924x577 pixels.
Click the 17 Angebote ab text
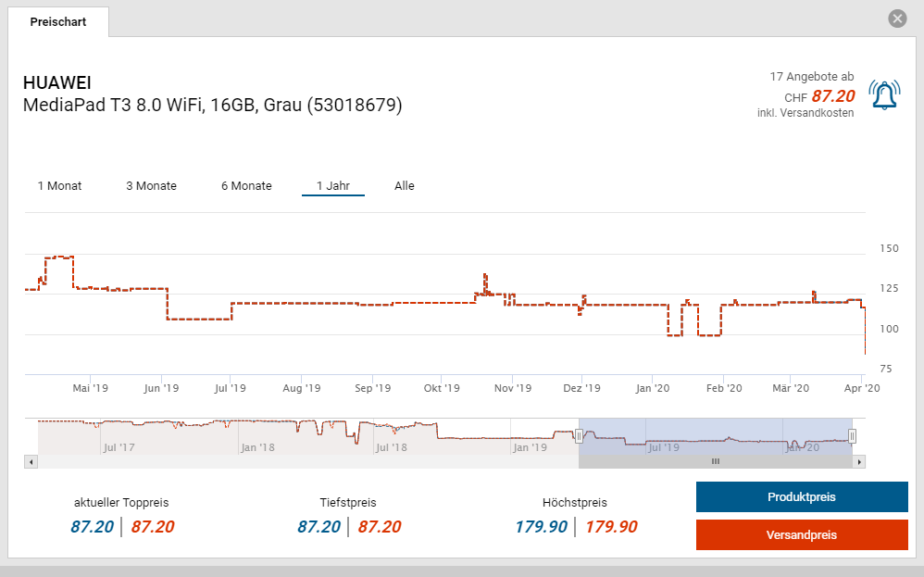812,77
